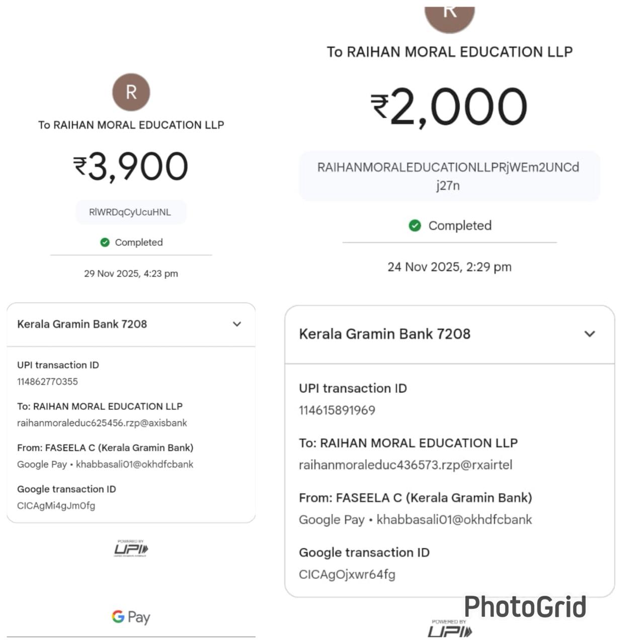Click the Google Pay logo at bottom left
The width and height of the screenshot is (644, 644).
(131, 617)
